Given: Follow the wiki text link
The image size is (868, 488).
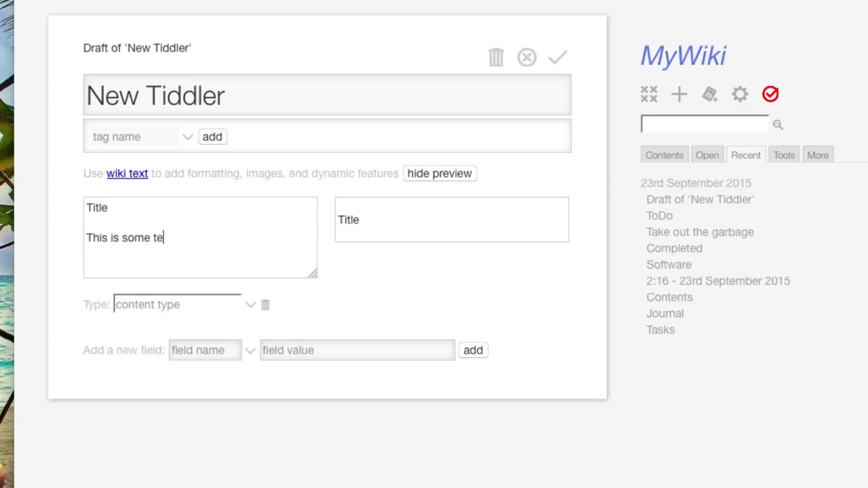Looking at the screenshot, I should (127, 174).
